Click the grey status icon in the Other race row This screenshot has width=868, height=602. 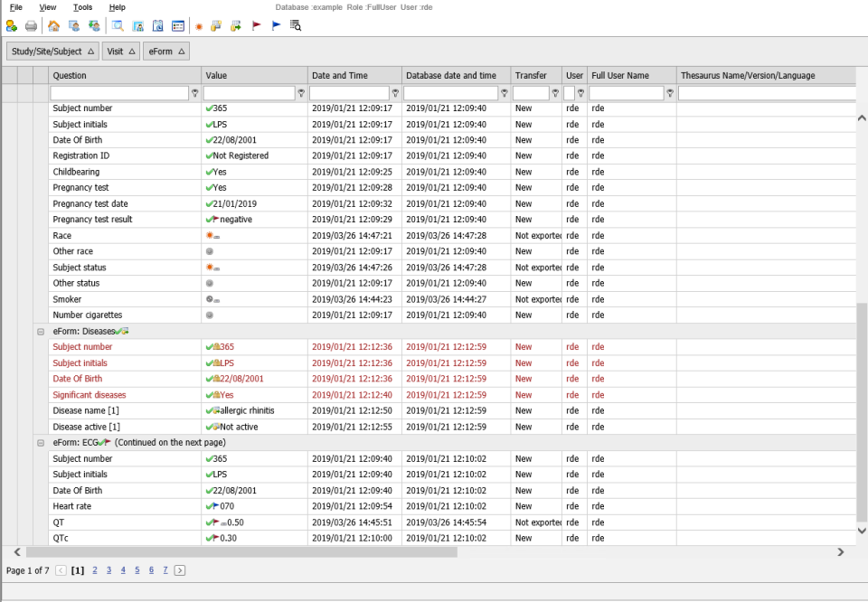pyautogui.click(x=209, y=251)
